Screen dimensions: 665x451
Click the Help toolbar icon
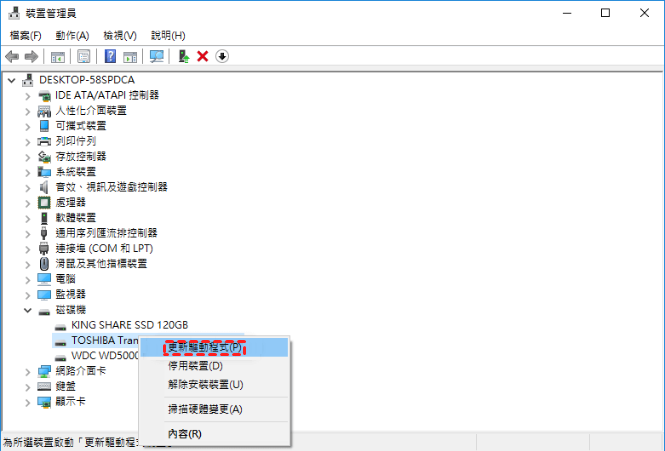click(110, 56)
